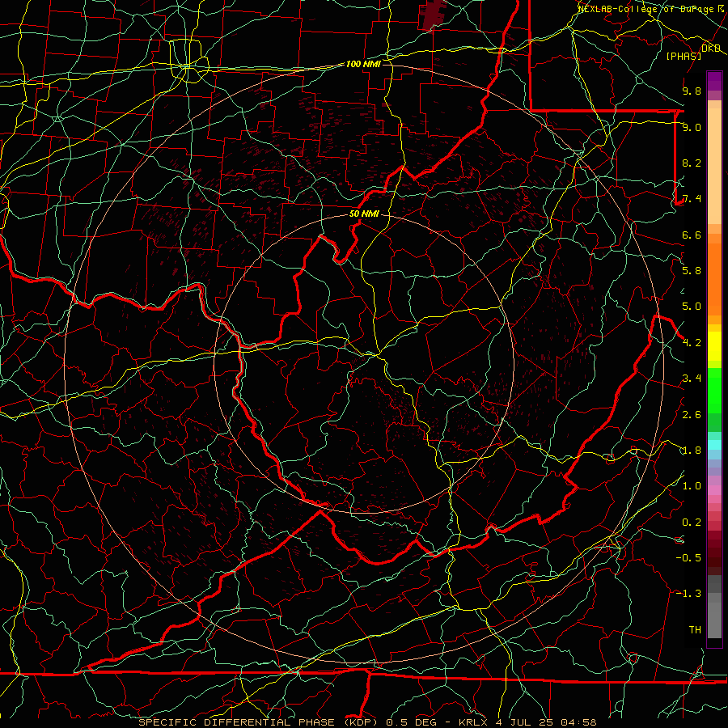Click the 6.6 value on the scale
Image resolution: width=728 pixels, height=728 pixels.
(x=692, y=235)
